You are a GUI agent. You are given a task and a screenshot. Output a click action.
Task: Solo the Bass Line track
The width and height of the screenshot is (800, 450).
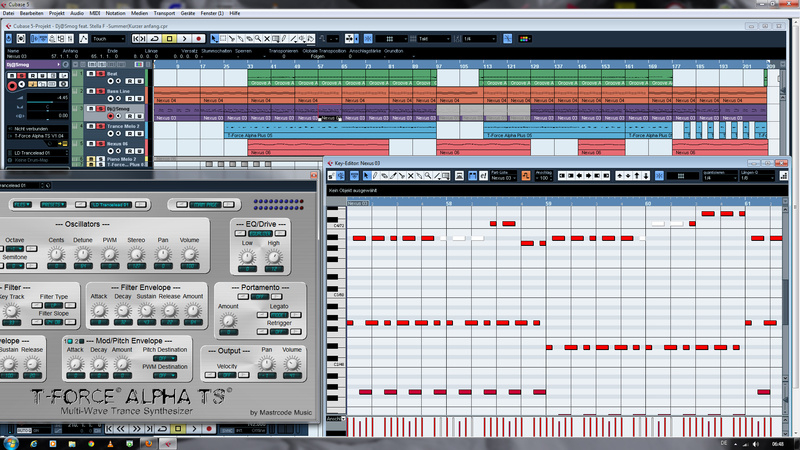(x=100, y=91)
